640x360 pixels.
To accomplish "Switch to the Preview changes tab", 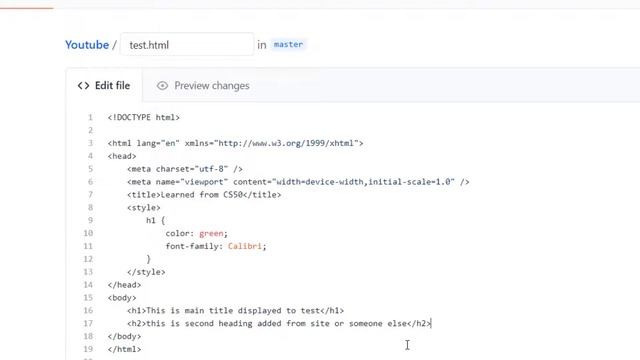I will click(203, 85).
